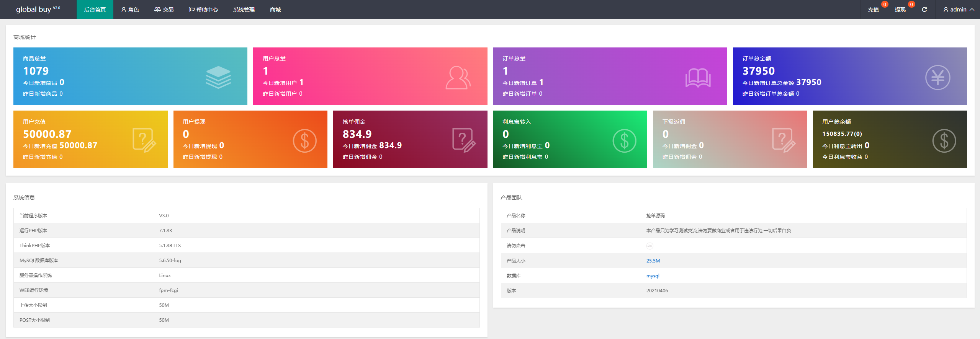Click the 昨日新增用户 label
This screenshot has height=339, width=980.
coord(279,94)
